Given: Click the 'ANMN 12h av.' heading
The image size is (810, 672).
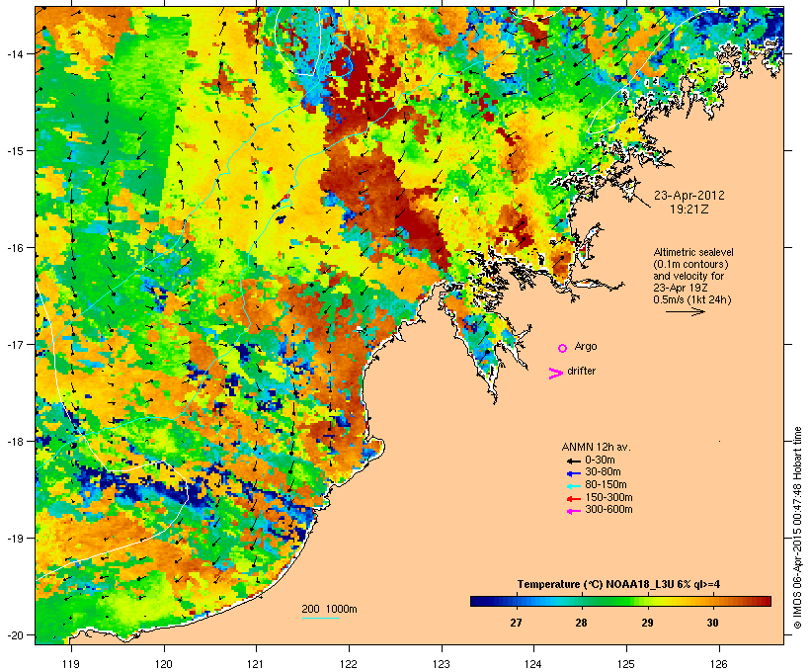Looking at the screenshot, I should 596,447.
